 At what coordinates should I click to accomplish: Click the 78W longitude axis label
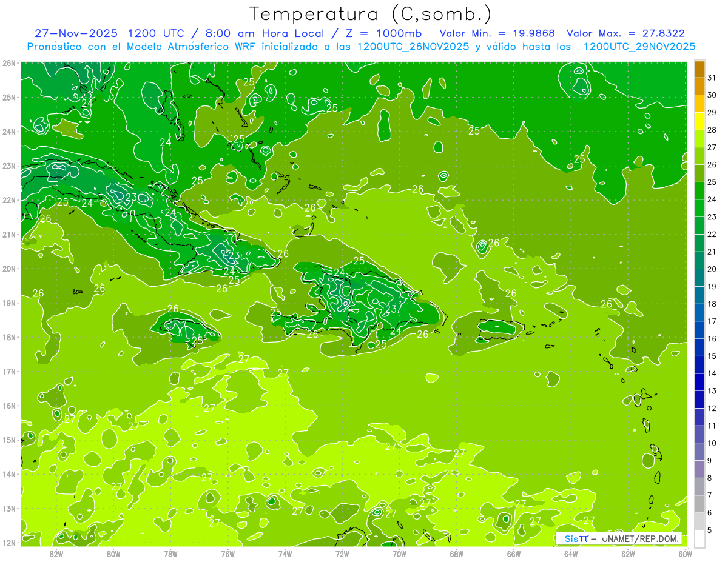pyautogui.click(x=170, y=554)
